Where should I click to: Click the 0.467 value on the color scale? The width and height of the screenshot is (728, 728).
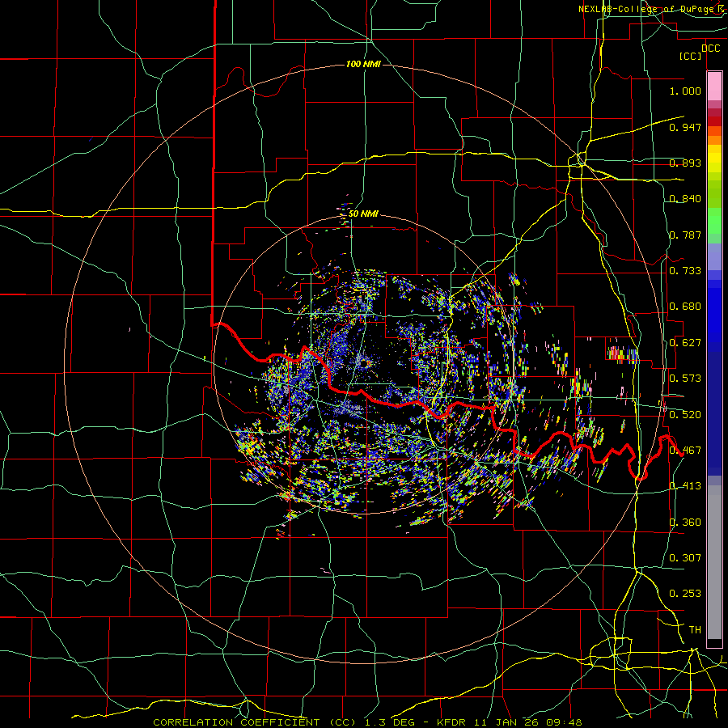point(685,450)
